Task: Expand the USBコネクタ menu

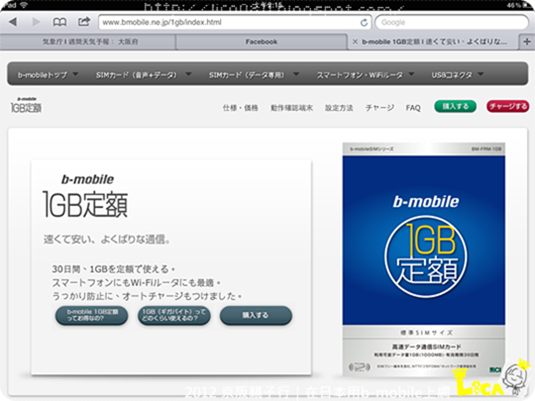Action: (457, 75)
